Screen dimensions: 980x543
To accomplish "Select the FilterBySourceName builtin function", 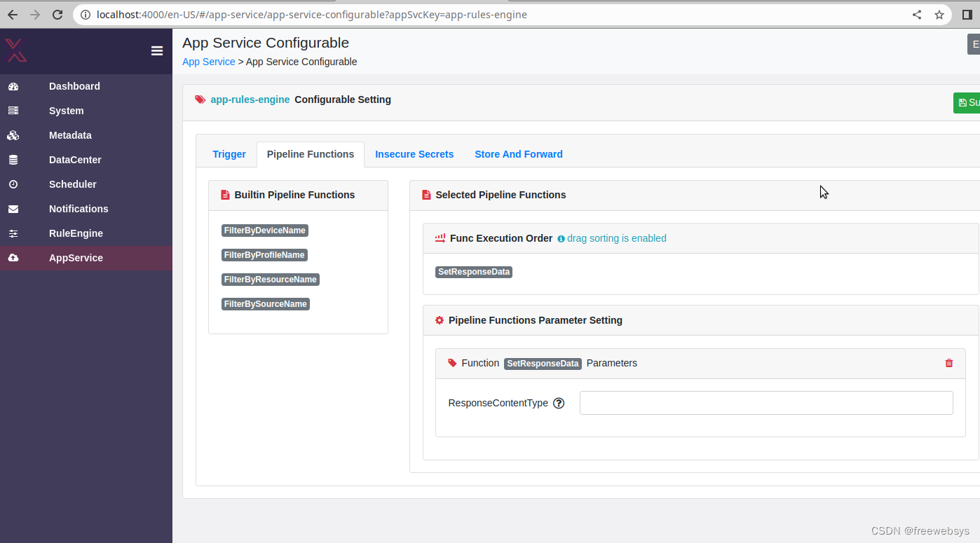I will tap(266, 304).
